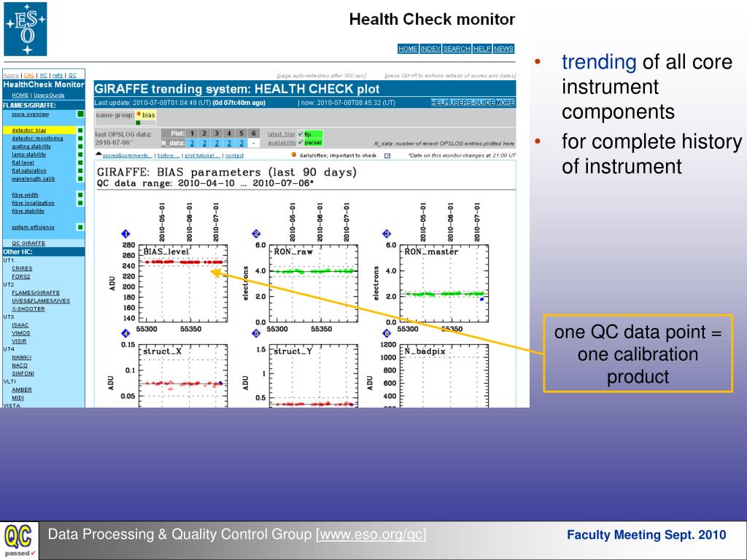The image size is (747, 560).
Task: Open N_data link under plot 2
Action: pos(204,144)
